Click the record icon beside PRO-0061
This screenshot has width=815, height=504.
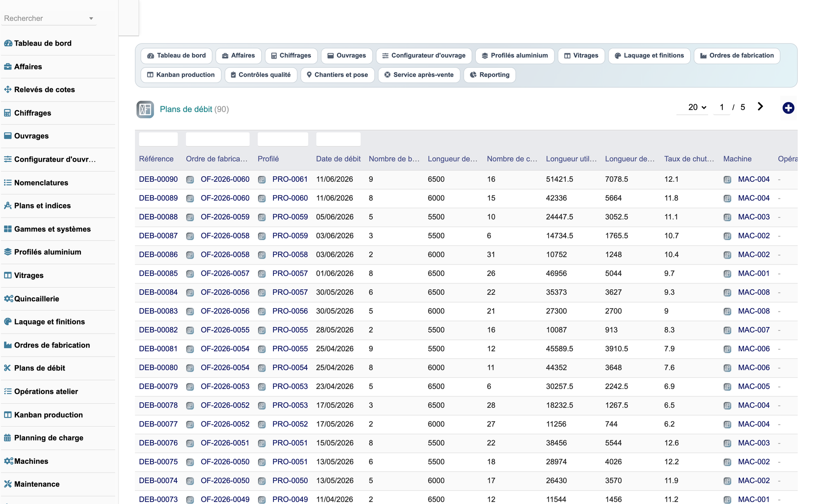click(262, 180)
